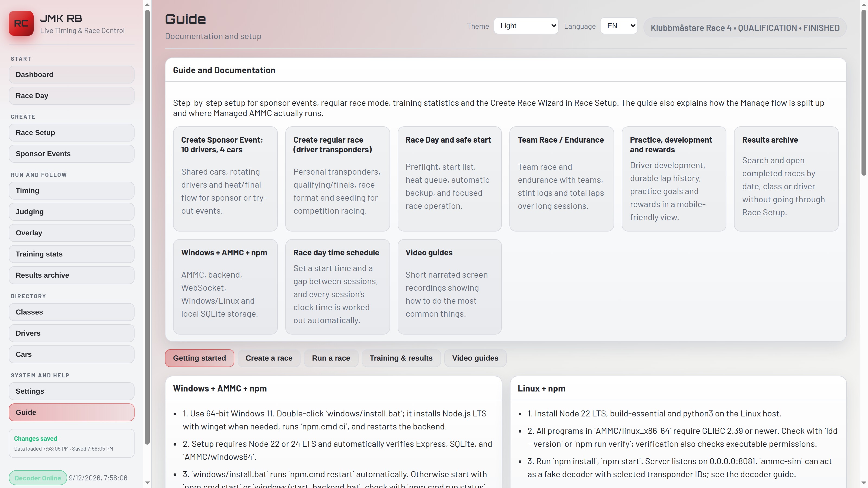Screen dimensions: 868x488
Task: Open Settings in the sidebar
Action: point(71,391)
